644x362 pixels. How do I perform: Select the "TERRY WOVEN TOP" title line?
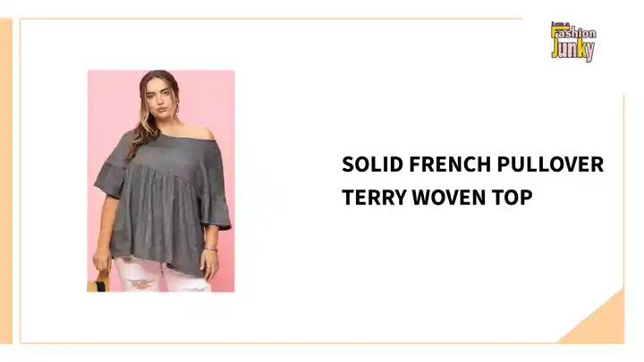(437, 198)
